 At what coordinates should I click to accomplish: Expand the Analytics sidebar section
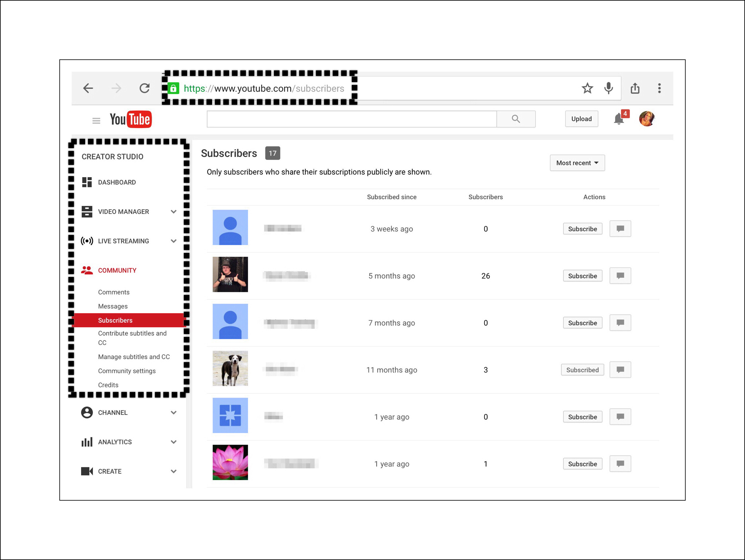click(174, 442)
